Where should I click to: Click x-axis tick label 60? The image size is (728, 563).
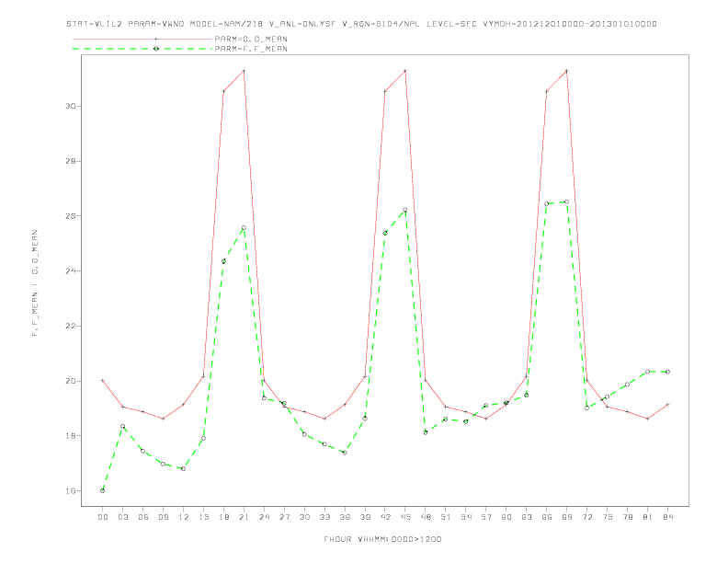506,517
